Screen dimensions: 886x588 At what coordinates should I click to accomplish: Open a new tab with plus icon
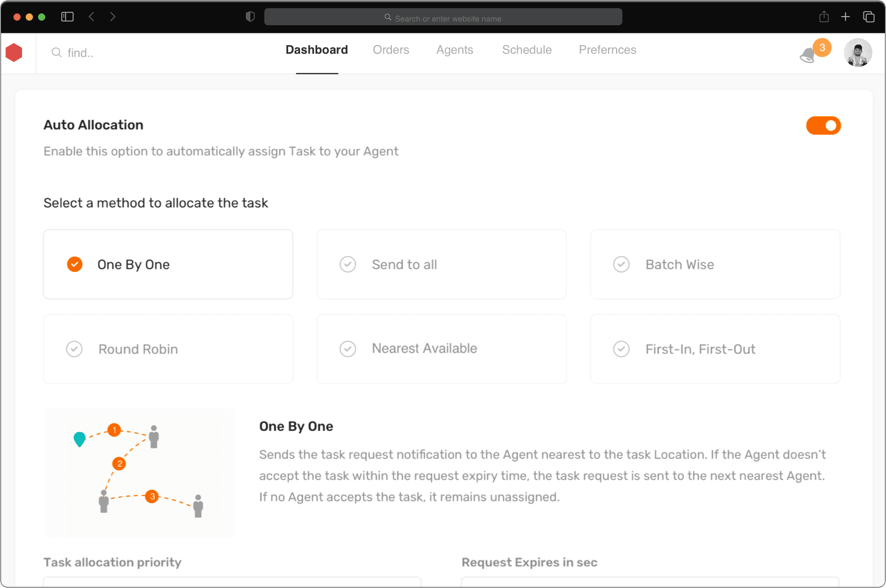[x=845, y=17]
